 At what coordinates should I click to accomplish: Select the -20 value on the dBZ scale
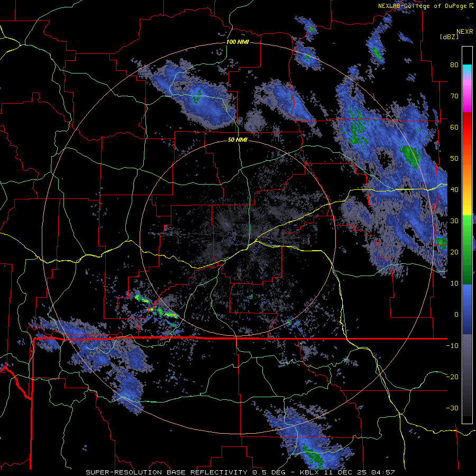point(452,377)
